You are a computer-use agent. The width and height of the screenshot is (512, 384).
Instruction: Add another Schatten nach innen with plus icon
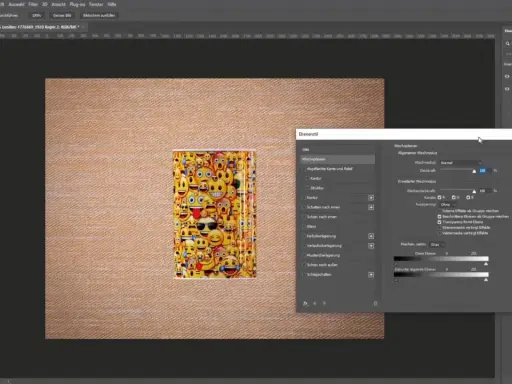tap(371, 207)
